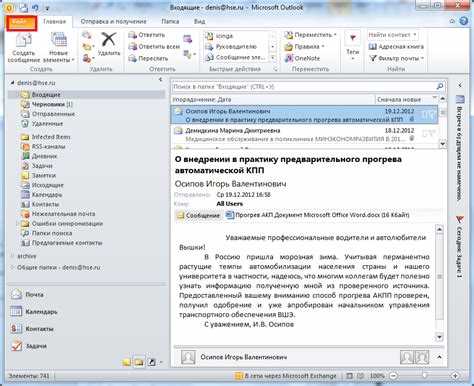This screenshot has width=474, height=386.
Task: Expand the to-do bar with the top chevron
Action: pos(460,85)
